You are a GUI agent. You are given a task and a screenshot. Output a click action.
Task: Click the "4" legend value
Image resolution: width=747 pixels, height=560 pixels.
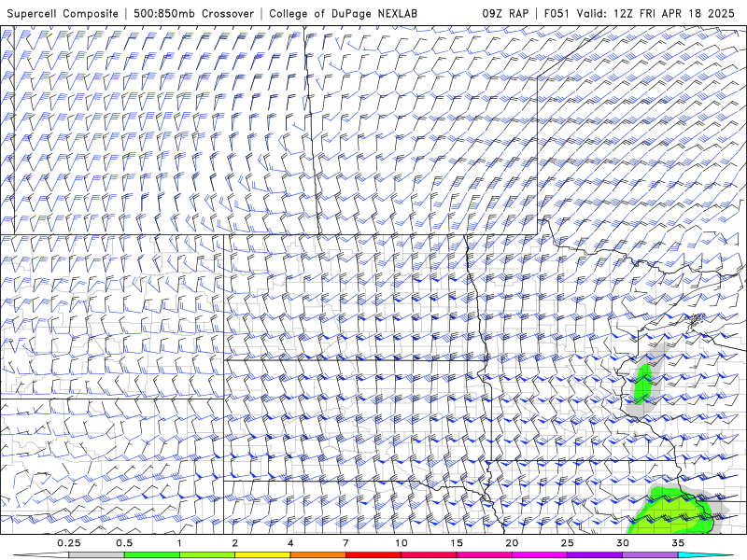[290, 543]
